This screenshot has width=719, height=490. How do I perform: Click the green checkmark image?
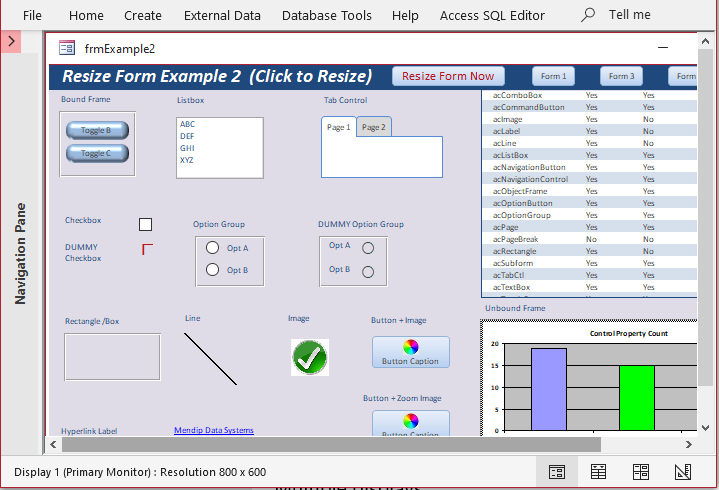coord(310,358)
